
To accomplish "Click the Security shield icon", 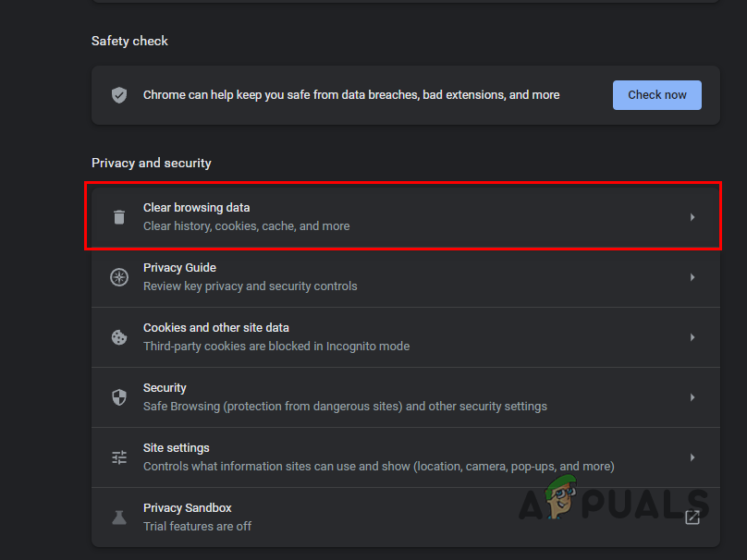I will 118,396.
